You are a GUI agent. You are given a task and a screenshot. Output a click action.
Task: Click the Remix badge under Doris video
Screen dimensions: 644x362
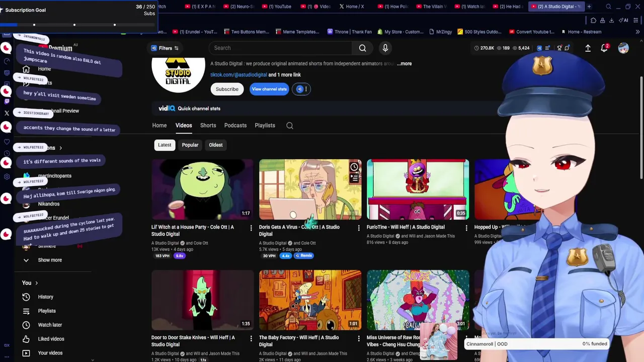click(x=303, y=256)
